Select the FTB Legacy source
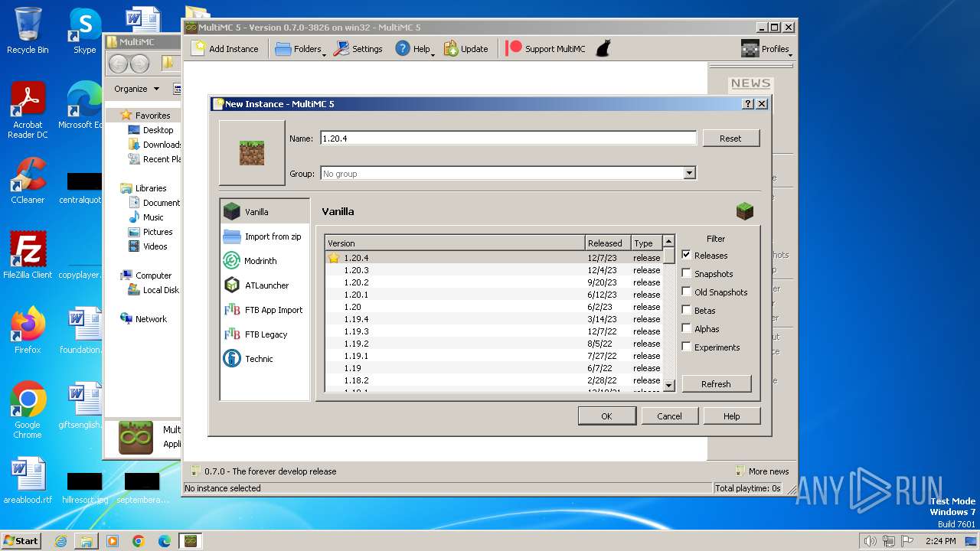This screenshot has width=980, height=551. (265, 334)
